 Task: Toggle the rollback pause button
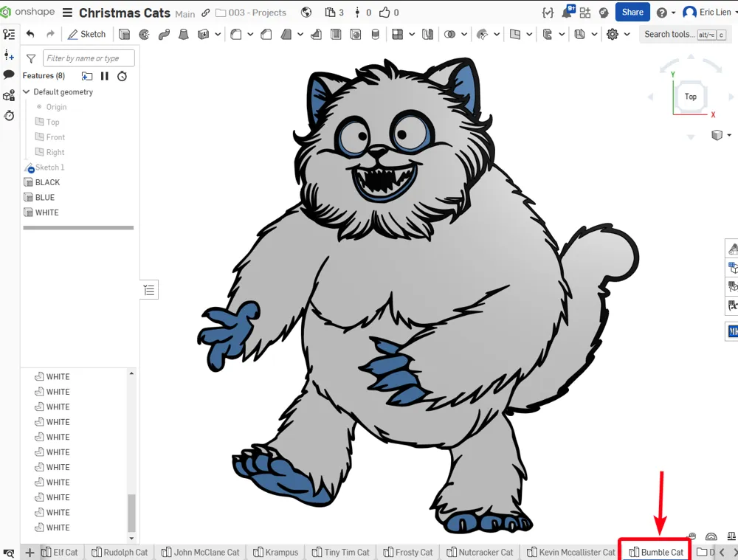click(105, 76)
